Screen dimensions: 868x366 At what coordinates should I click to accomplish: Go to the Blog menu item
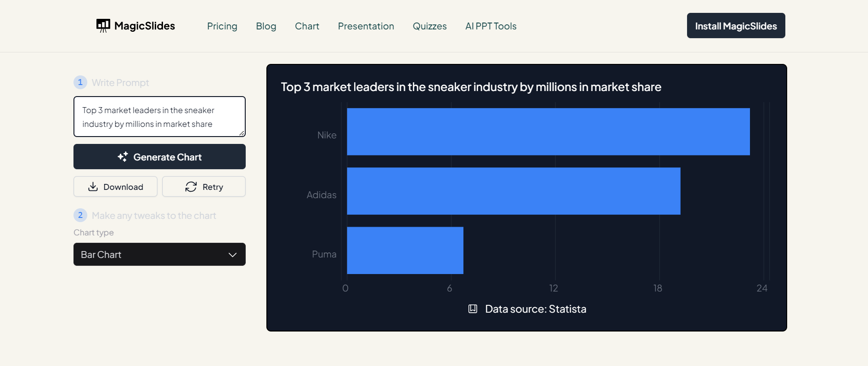[266, 26]
